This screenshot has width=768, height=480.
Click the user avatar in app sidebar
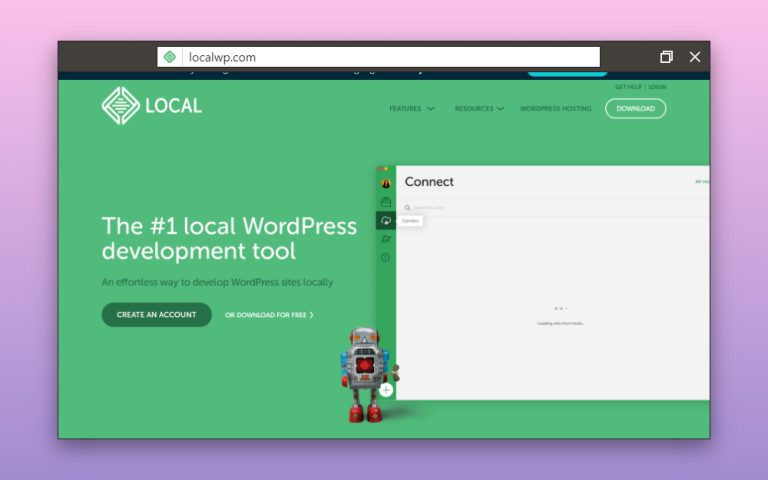coord(386,183)
